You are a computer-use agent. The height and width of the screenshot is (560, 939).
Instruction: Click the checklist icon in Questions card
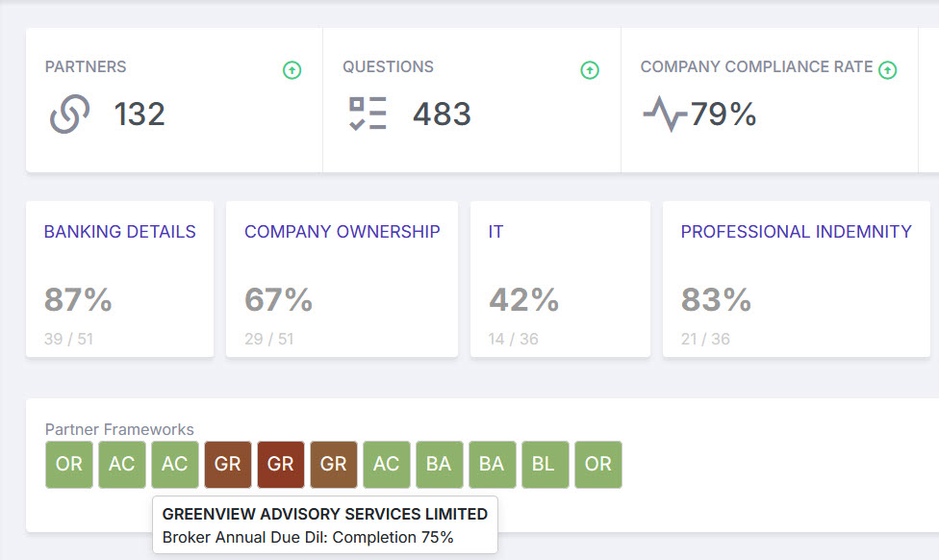tap(368, 115)
